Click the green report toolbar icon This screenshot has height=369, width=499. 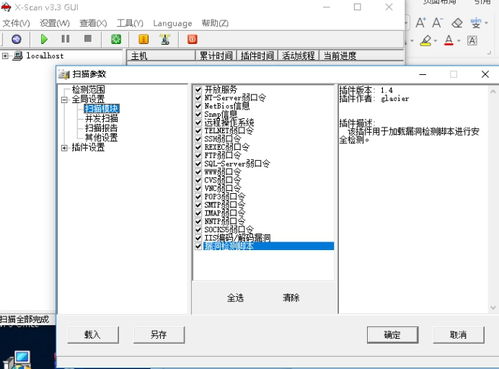tap(116, 39)
